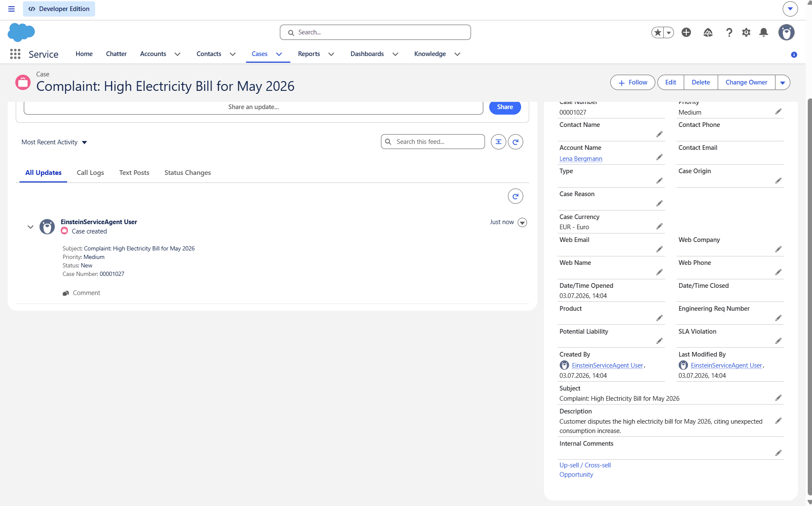Click the Change Owner button
Viewport: 812px width, 506px height.
coord(746,82)
